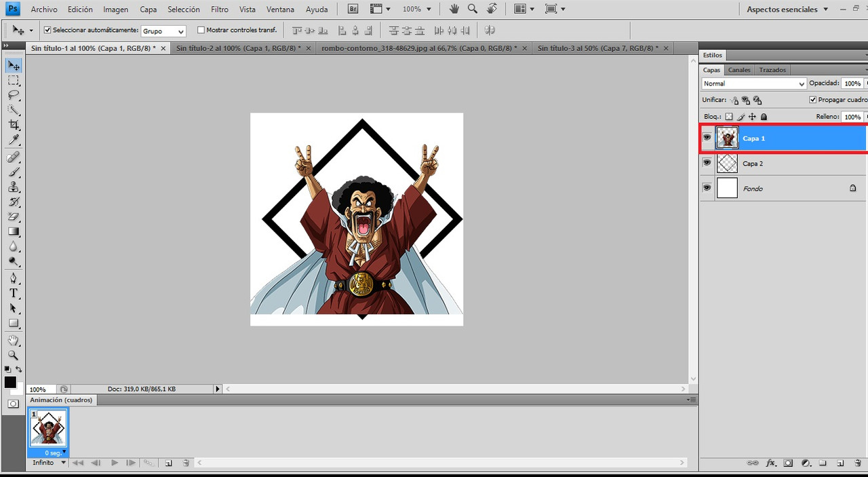Open the Filtro menu
The width and height of the screenshot is (868, 477).
pyautogui.click(x=220, y=9)
